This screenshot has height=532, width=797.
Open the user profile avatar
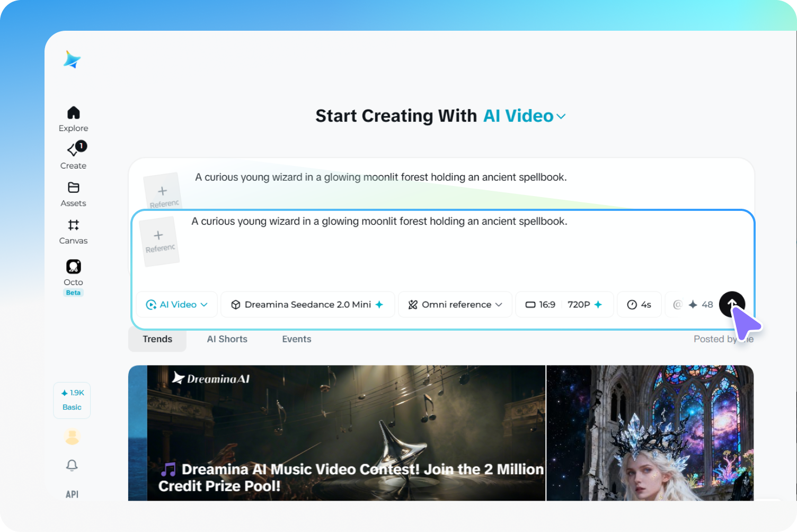[x=72, y=437]
